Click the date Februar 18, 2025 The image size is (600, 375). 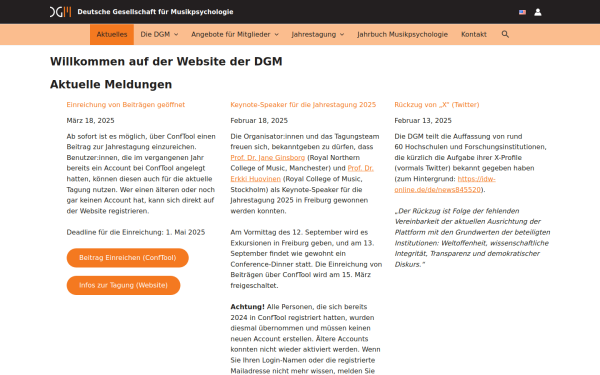(259, 121)
